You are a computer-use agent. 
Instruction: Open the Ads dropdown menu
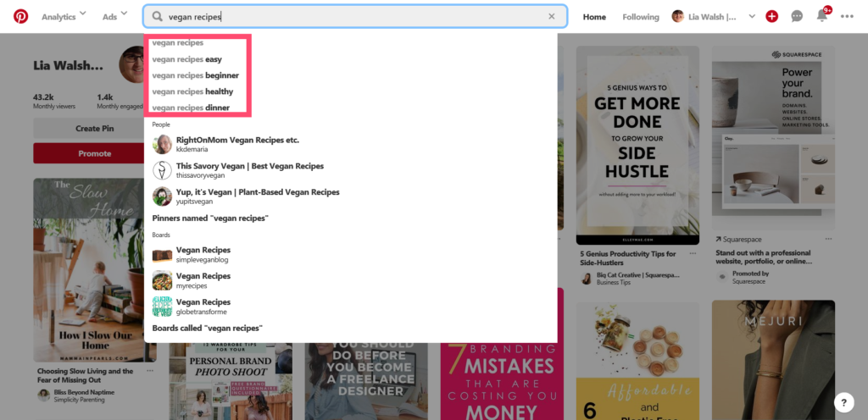114,17
